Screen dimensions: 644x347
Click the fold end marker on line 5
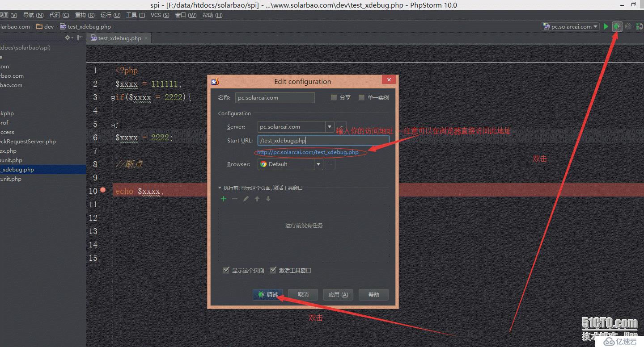pos(113,124)
